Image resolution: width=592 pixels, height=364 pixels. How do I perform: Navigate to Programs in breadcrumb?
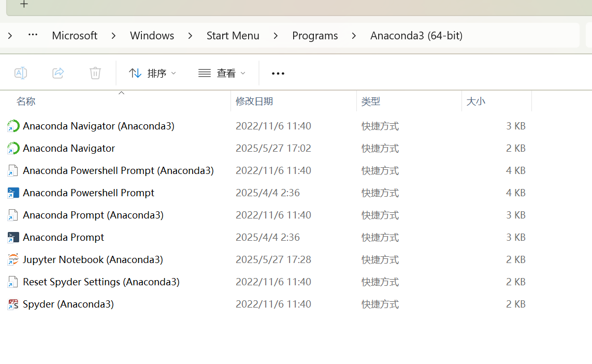click(315, 36)
